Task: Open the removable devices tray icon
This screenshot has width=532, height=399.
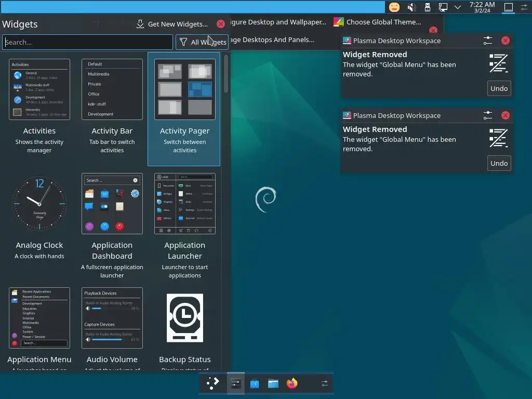Action: (428, 7)
